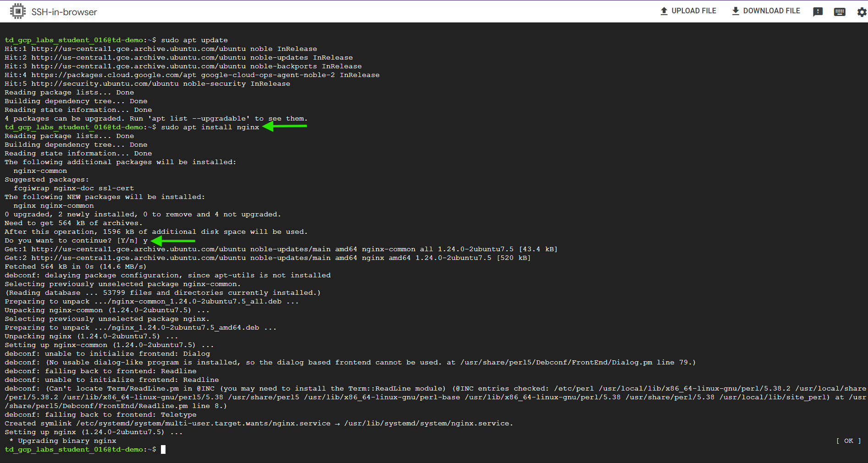Click the [ OK ] status indicator
The height and width of the screenshot is (463, 868).
coord(848,441)
